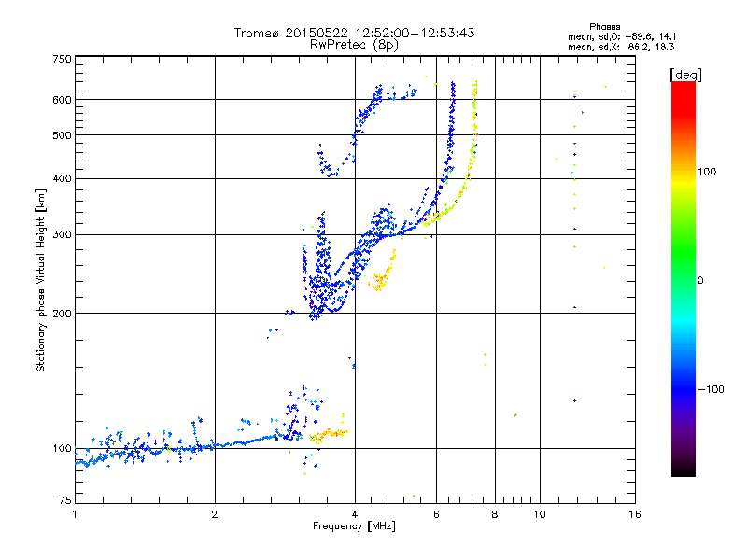Click the x-axis tick label '8'

click(495, 514)
